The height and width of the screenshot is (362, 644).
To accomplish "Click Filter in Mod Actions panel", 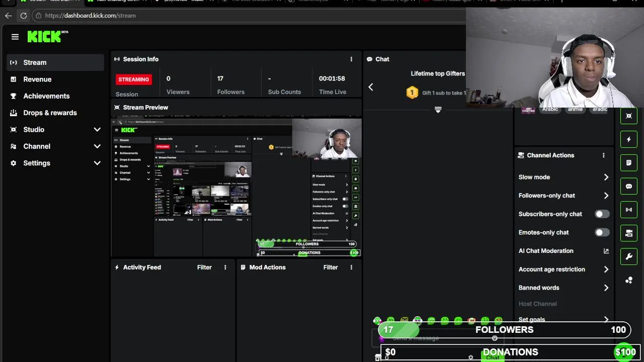I will point(331,267).
